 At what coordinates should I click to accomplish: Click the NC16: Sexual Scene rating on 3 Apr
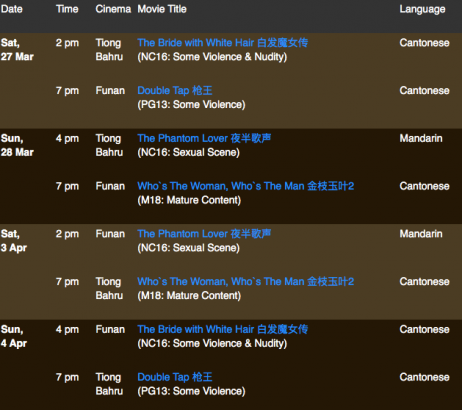pos(189,248)
